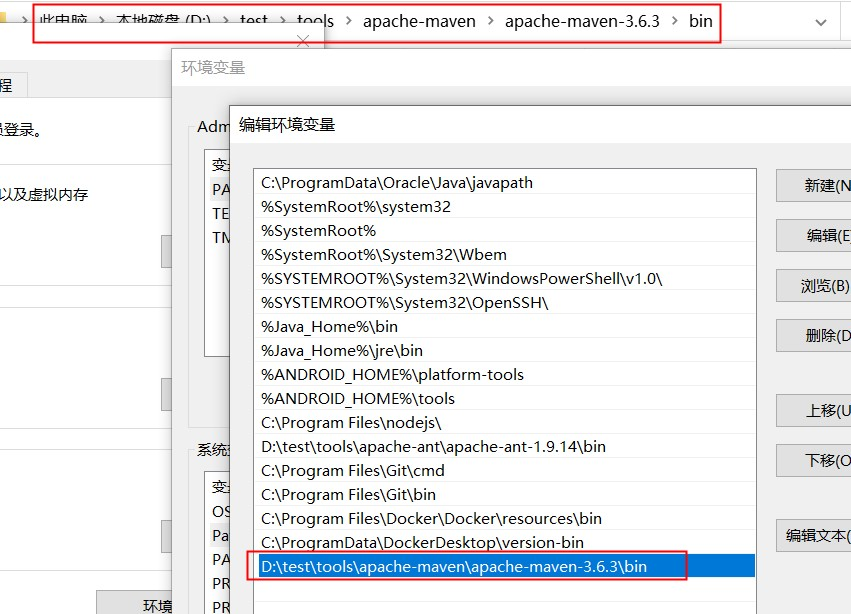Select %ANDROID_HOME%\tools entry
The height and width of the screenshot is (614, 851).
[505, 398]
